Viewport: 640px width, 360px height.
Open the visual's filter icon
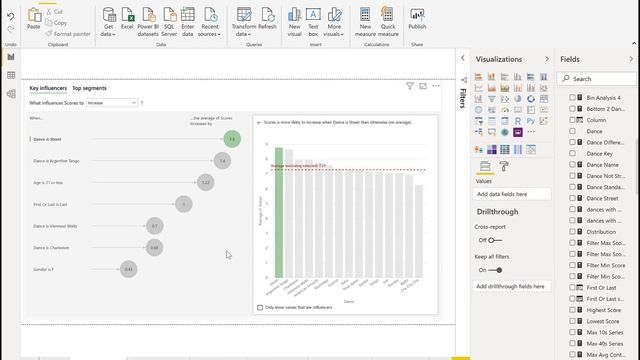[x=409, y=86]
